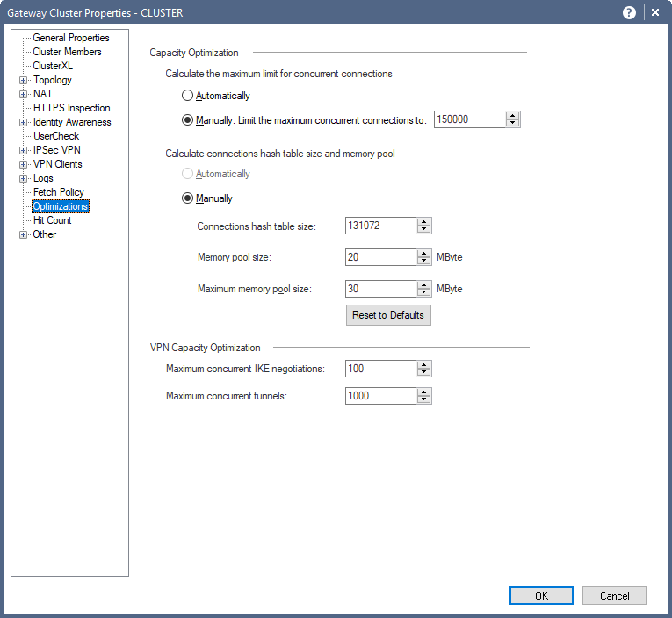Screen dimensions: 672x618
Task: Click the maximum concurrent connections field
Action: [x=470, y=119]
